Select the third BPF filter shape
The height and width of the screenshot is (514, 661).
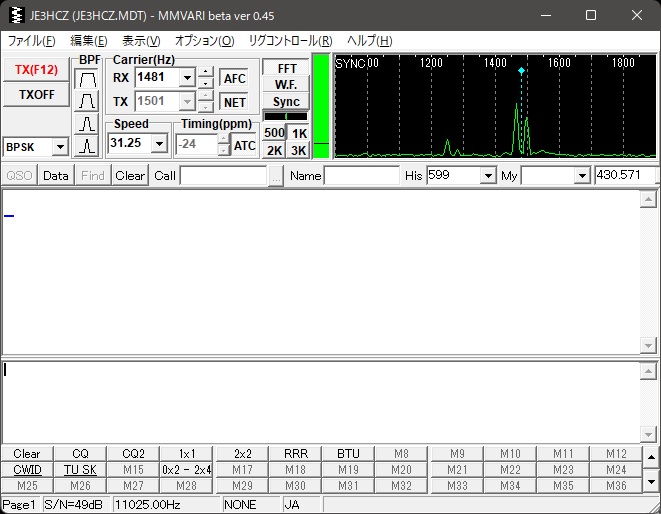coord(88,124)
